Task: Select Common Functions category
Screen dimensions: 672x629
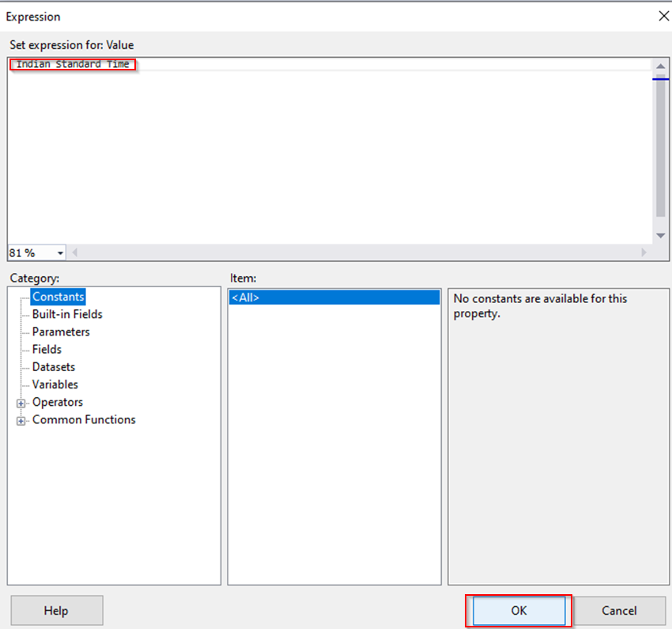Action: (84, 420)
